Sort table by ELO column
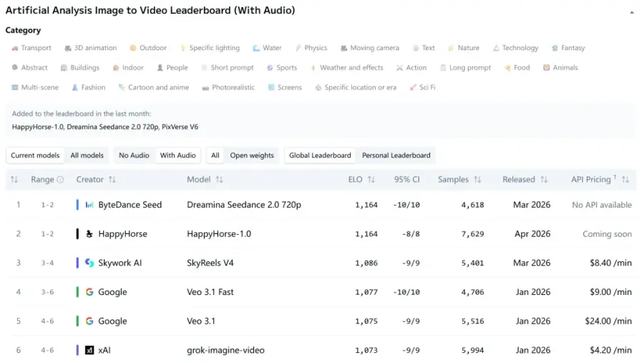 (x=371, y=180)
